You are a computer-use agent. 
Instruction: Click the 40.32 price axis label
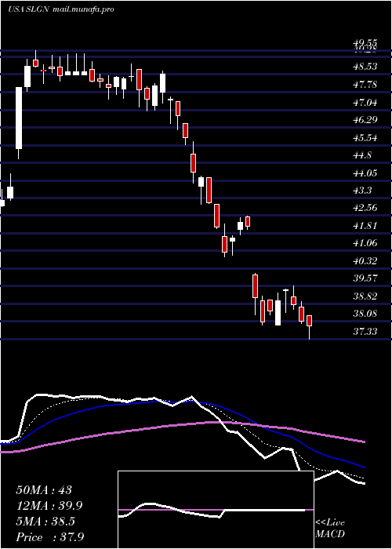click(x=365, y=261)
